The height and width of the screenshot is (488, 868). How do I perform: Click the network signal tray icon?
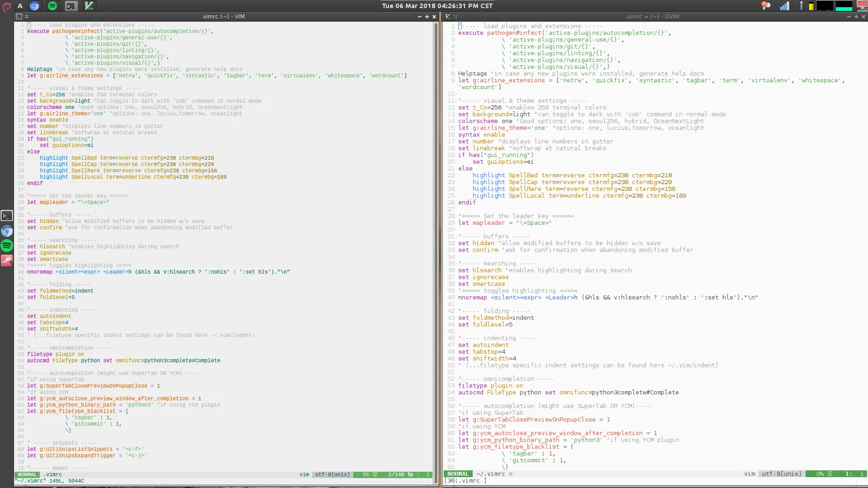click(x=784, y=6)
